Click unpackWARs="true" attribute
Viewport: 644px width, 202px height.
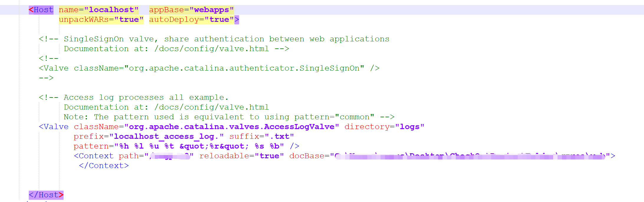pyautogui.click(x=101, y=19)
